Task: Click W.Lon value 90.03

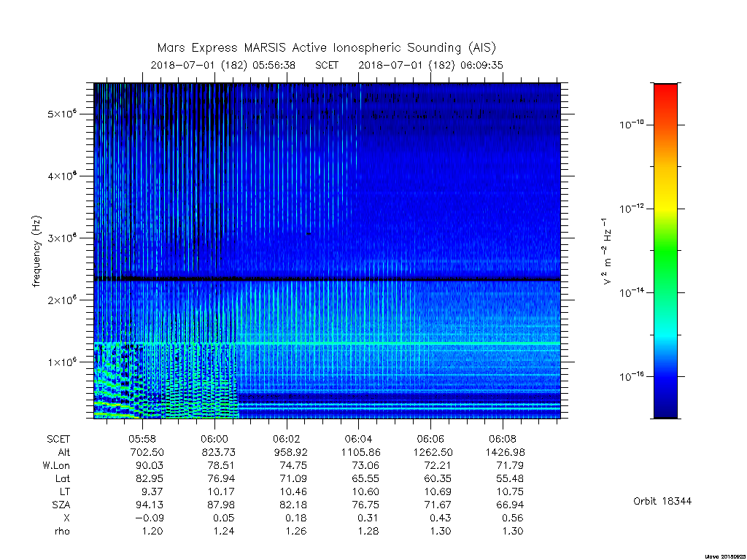Action: pyautogui.click(x=150, y=465)
